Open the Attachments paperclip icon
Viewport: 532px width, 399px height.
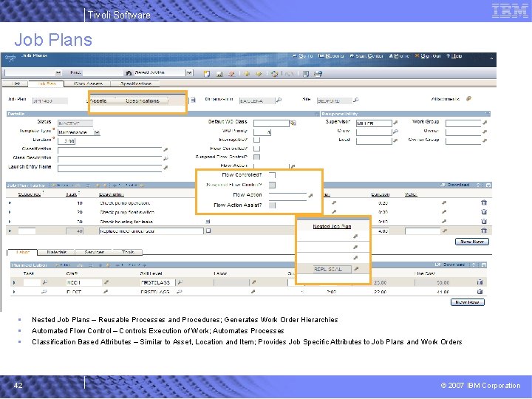[469, 98]
